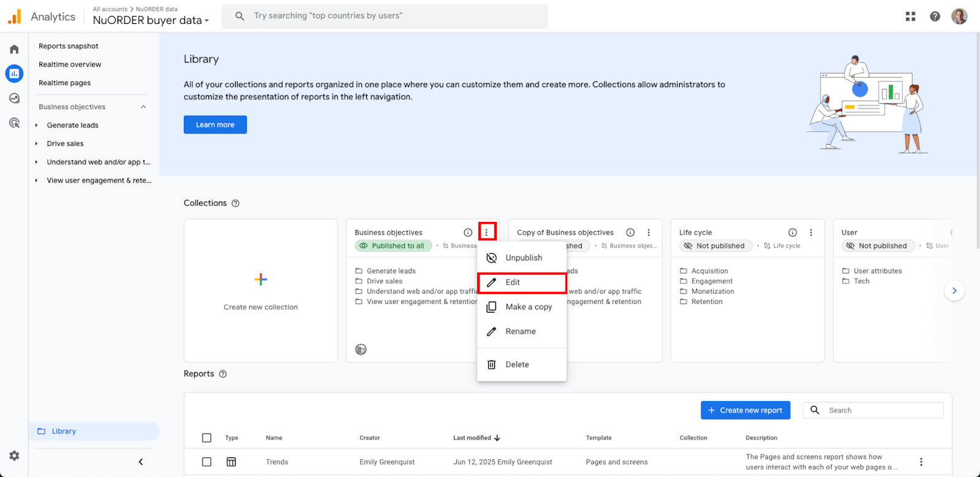Click Retention in Life cycle collection

(x=707, y=302)
